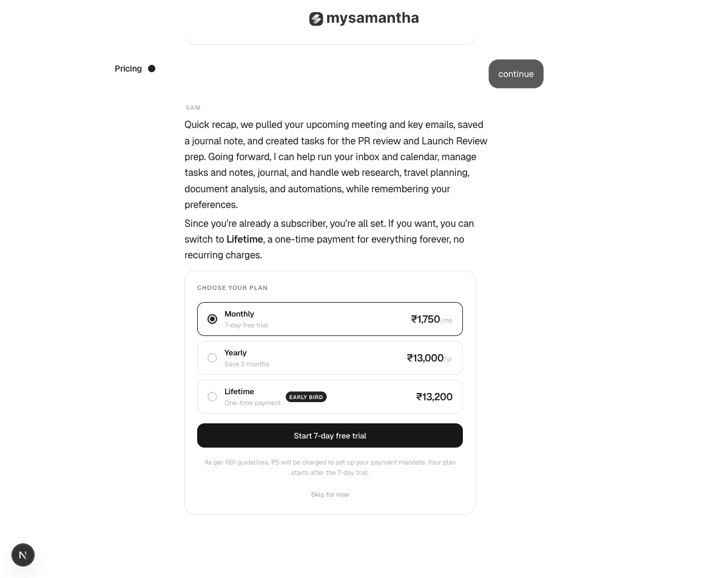Select the Lifetime plan radio button
This screenshot has height=578, width=728.
point(212,397)
